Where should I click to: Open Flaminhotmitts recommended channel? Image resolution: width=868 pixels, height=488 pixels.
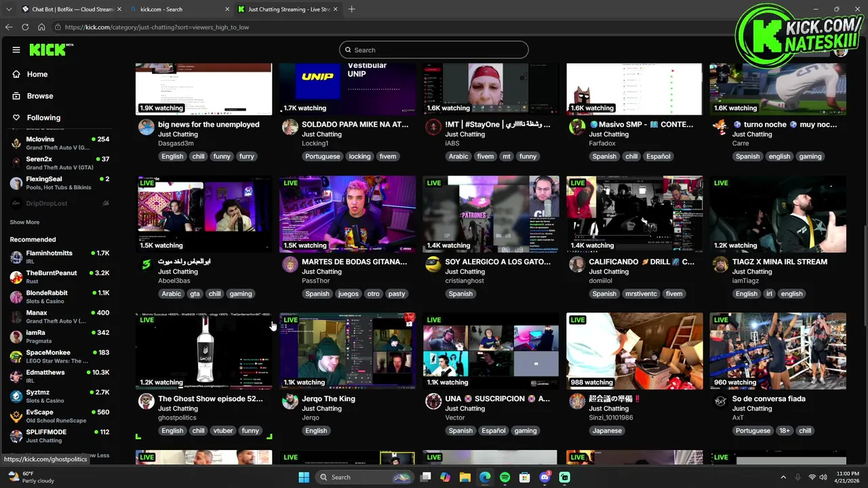[60, 257]
